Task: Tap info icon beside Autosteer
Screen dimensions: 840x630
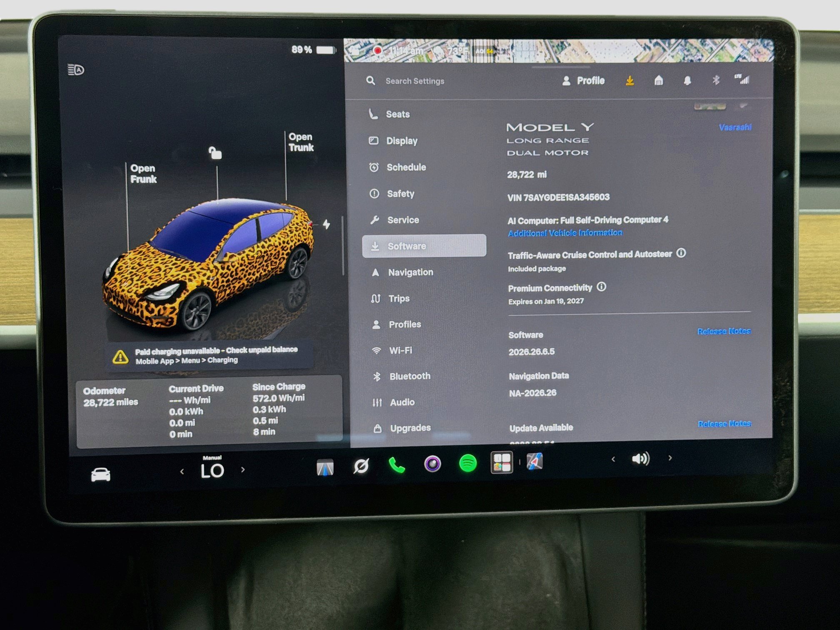Action: [681, 253]
